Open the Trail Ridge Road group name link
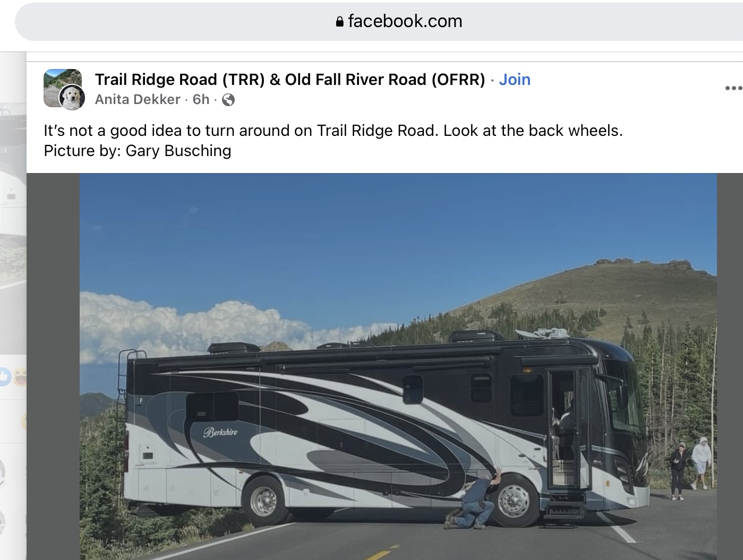 [290, 80]
